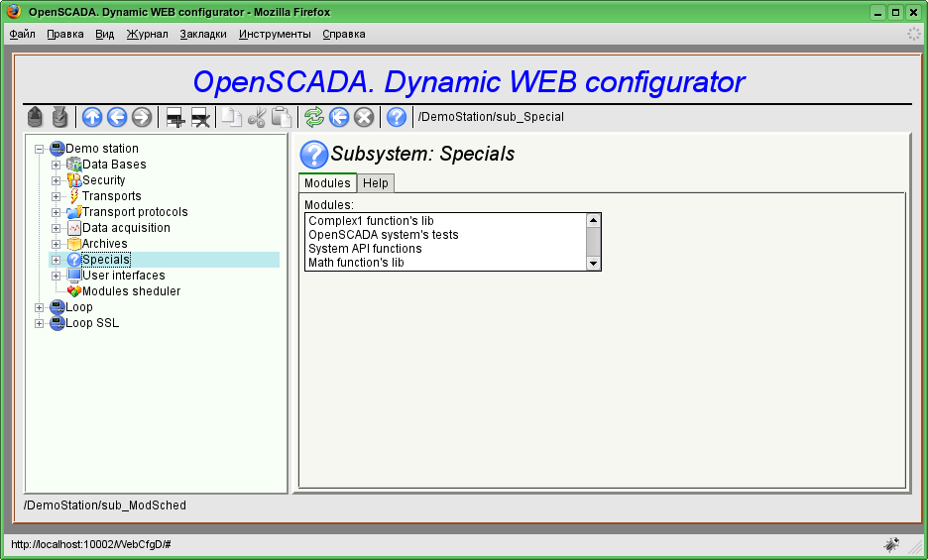Refresh the page with green arrows icon
This screenshot has height=560, width=928.
(314, 117)
